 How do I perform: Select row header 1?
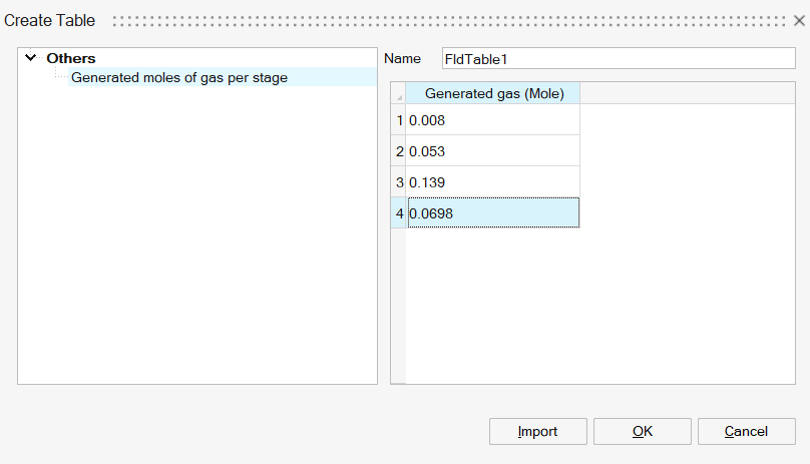(399, 121)
